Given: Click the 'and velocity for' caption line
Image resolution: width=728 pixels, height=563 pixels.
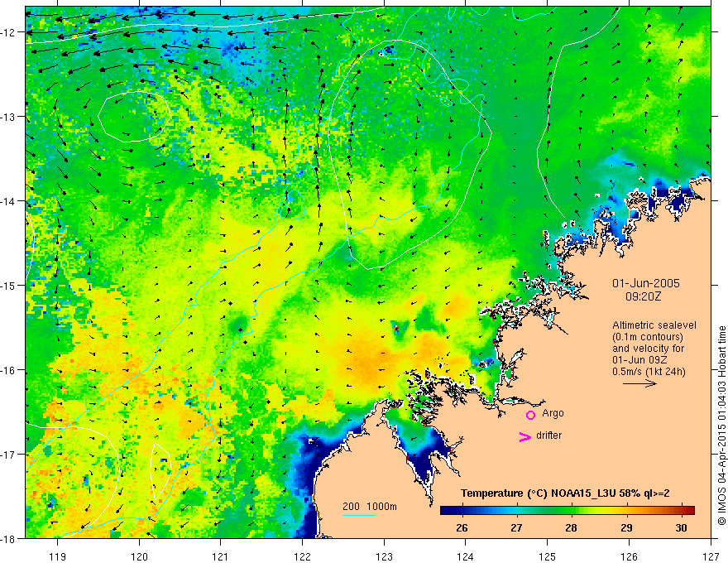Looking at the screenshot, I should tap(648, 349).
